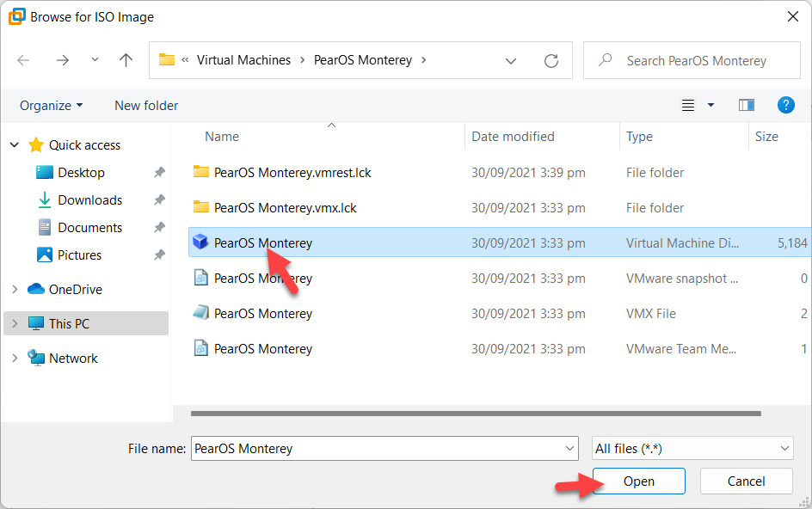Viewport: 812px width, 509px height.
Task: Click the Downloads arrow icon
Action: pyautogui.click(x=45, y=199)
